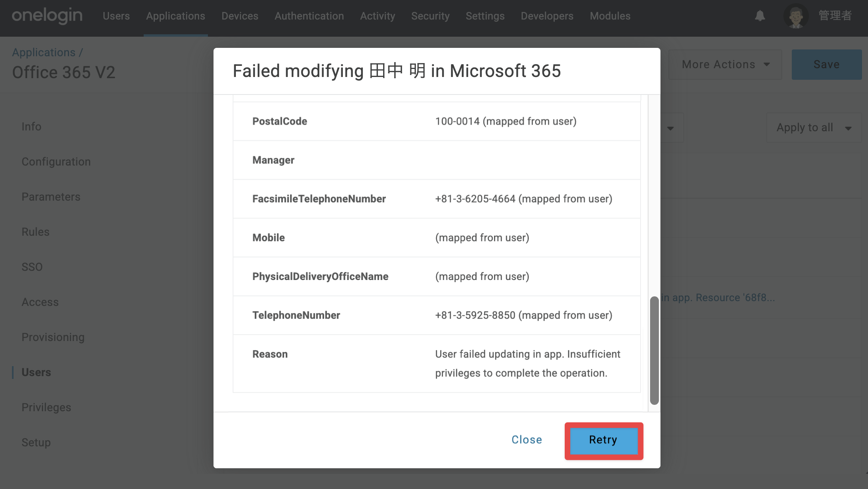Select the Privileges sidebar tab
Viewport: 868px width, 489px height.
[46, 407]
